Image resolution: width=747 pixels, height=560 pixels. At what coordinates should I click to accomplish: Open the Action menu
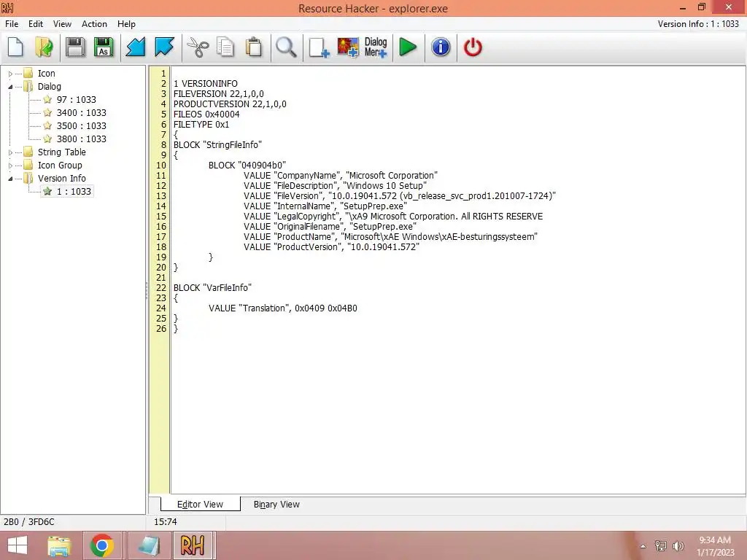pyautogui.click(x=94, y=24)
